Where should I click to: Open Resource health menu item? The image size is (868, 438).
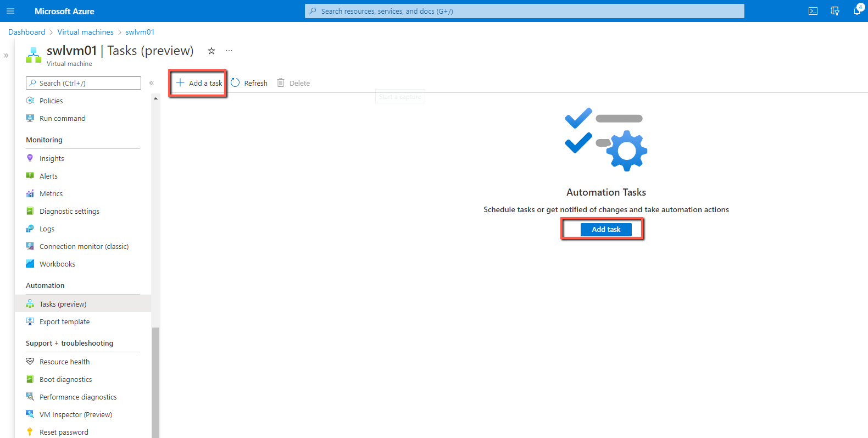click(x=64, y=362)
